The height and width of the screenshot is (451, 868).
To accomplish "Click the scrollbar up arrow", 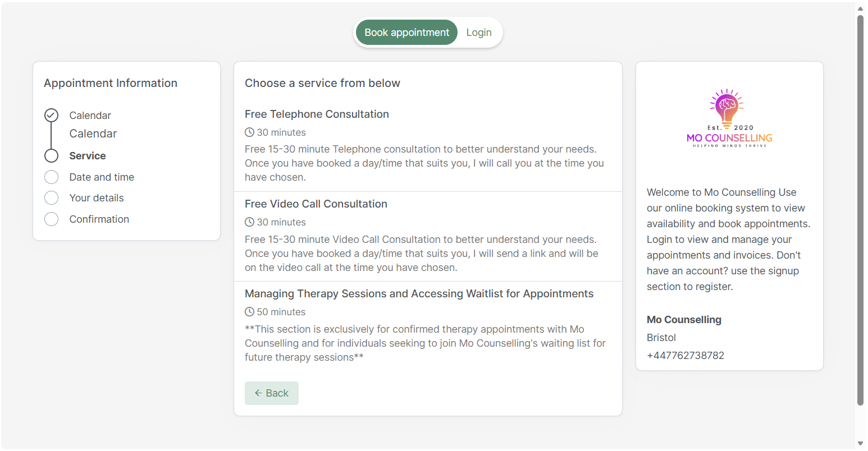I will pyautogui.click(x=860, y=8).
